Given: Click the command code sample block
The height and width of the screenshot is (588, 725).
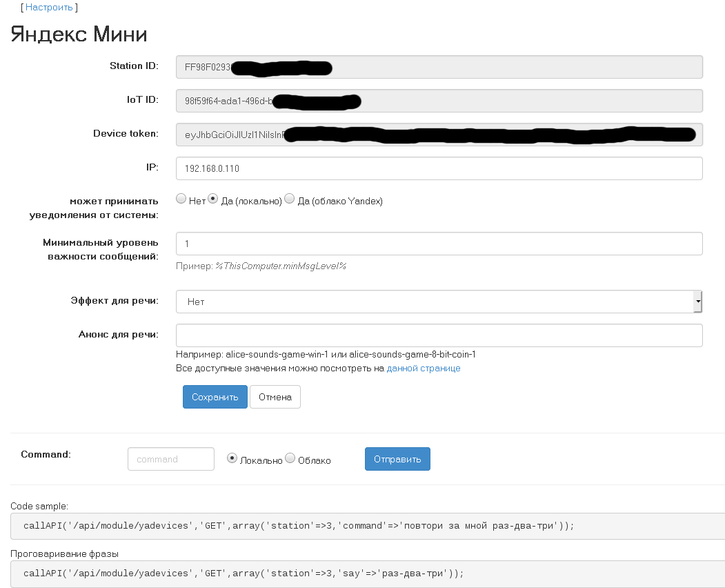Looking at the screenshot, I should click(x=368, y=526).
